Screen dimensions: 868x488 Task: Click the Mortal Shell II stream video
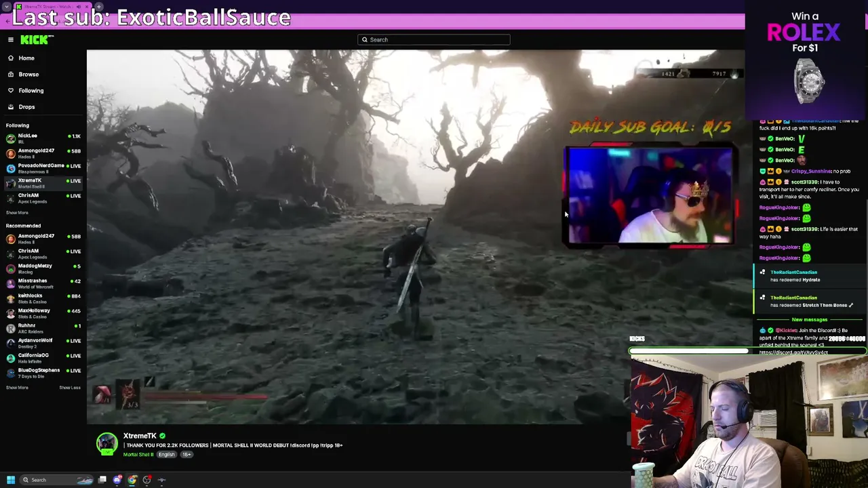point(416,237)
